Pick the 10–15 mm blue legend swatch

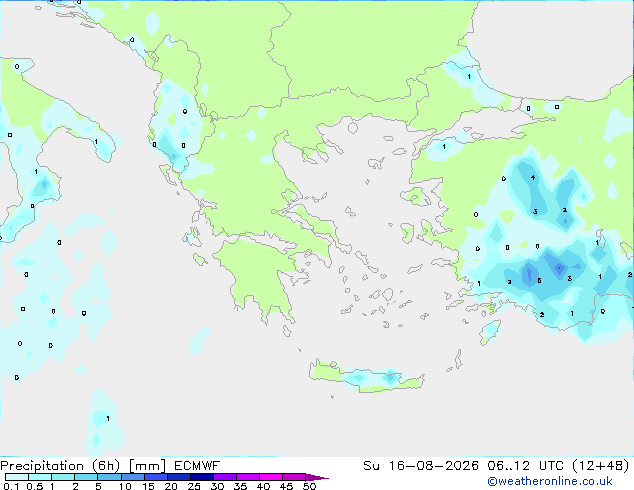pos(133,477)
